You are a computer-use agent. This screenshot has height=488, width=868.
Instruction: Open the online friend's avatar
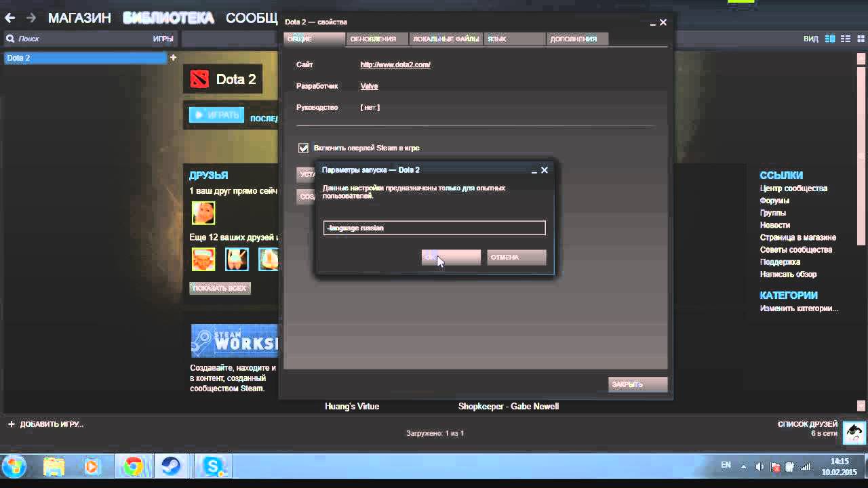pyautogui.click(x=203, y=213)
